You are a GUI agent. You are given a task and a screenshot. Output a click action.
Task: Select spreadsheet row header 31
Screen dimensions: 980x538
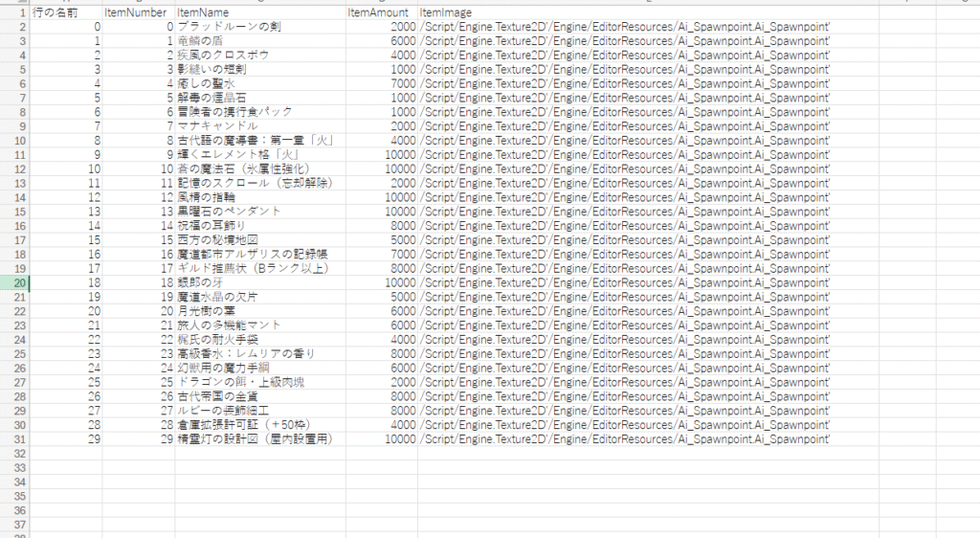(x=14, y=439)
